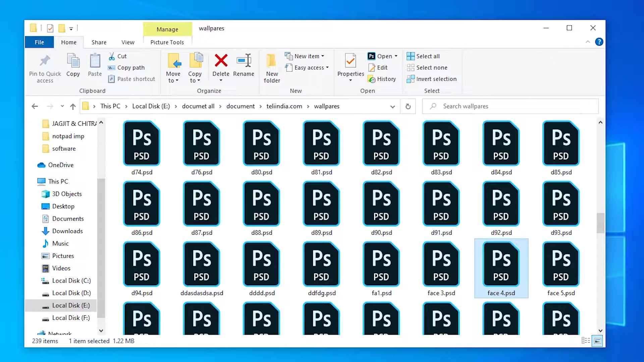Click the red Delete X icon
Screen dimensions: 644x362
point(221,61)
